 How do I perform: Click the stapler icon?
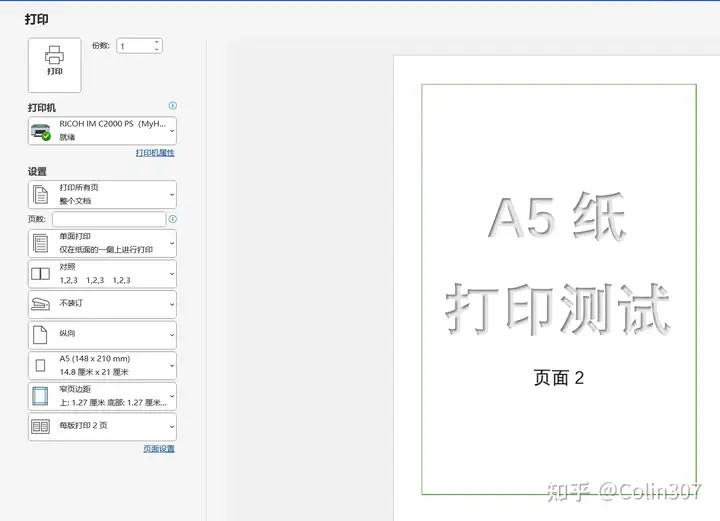pos(40,304)
